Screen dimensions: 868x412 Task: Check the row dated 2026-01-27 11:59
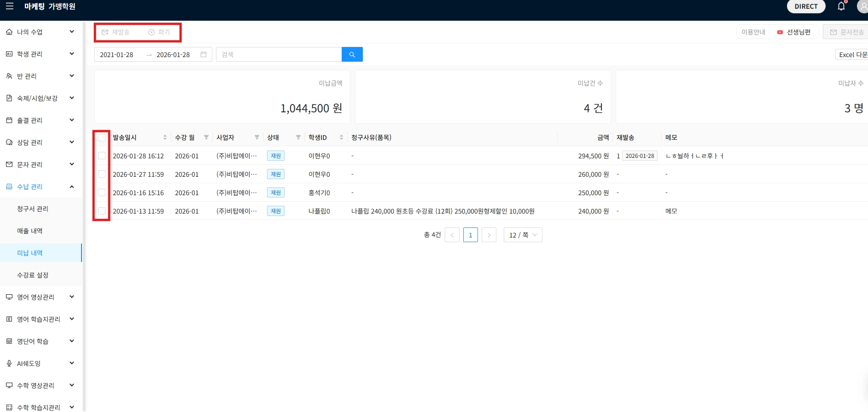(102, 174)
